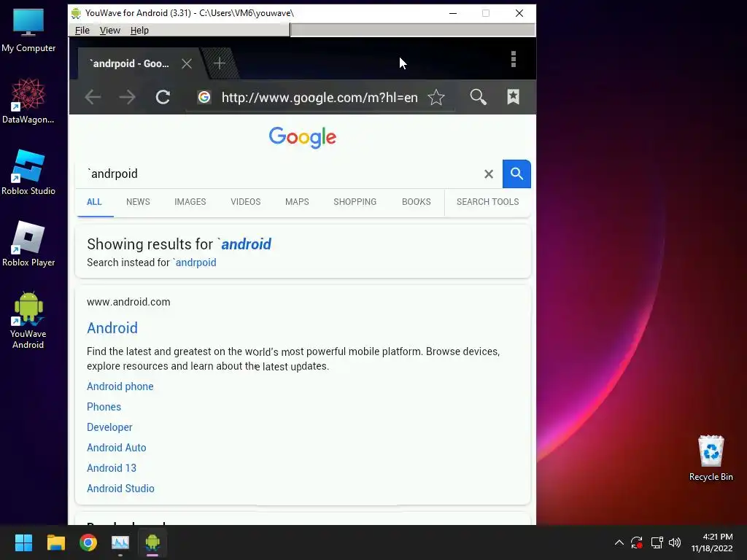Open the Android 13 sitelink

point(112,468)
